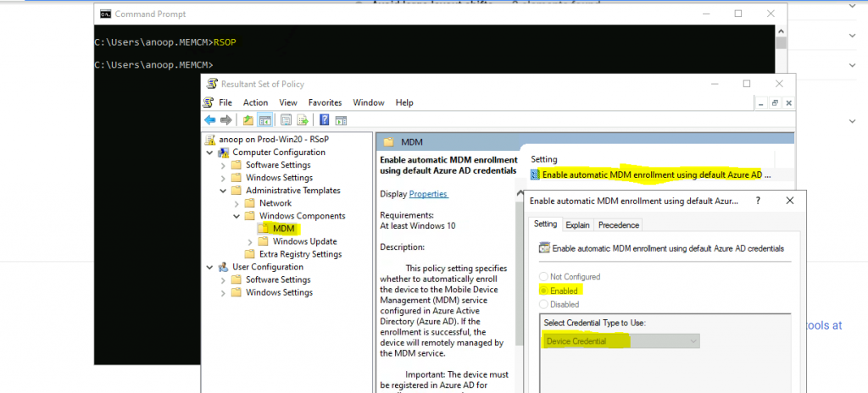The height and width of the screenshot is (393, 868).
Task: Select the Administrative Templates tree label
Action: [x=292, y=191]
